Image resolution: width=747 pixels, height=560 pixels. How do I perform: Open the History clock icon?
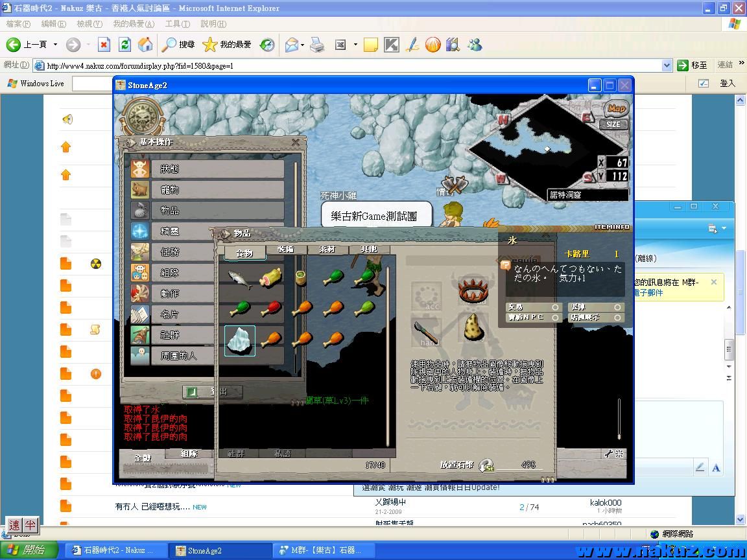click(x=267, y=45)
